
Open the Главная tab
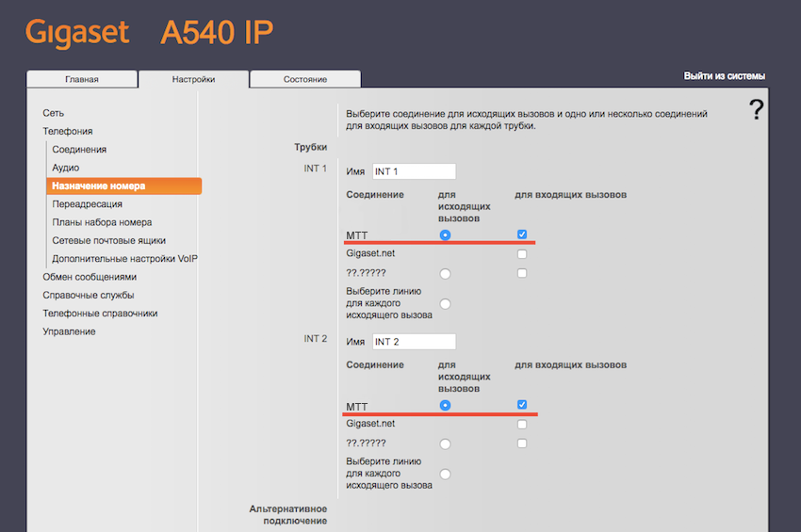pos(82,79)
